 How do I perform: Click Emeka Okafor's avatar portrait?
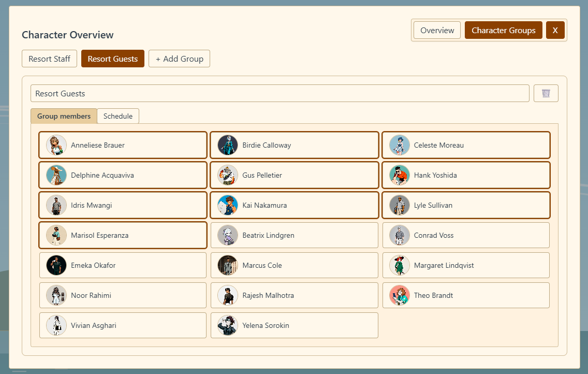pos(56,265)
